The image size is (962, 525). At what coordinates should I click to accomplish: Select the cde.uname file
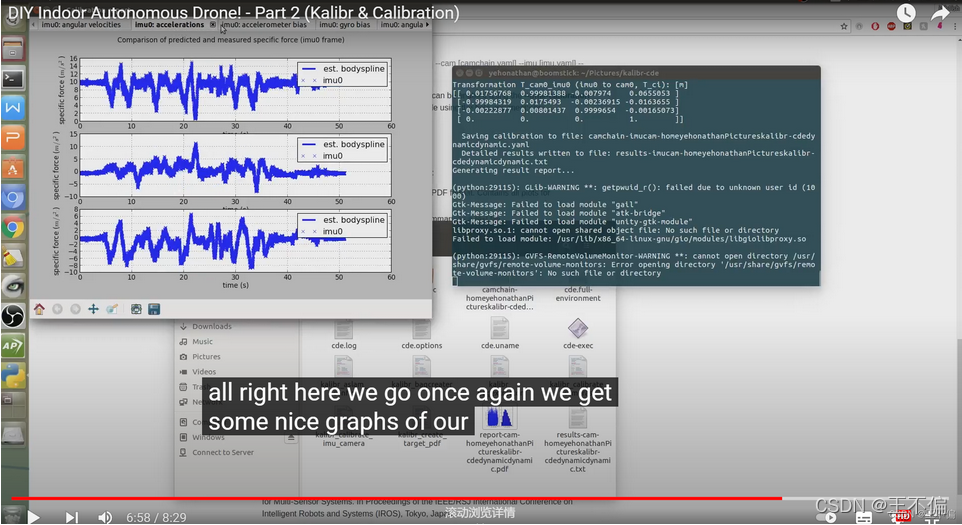pos(499,334)
